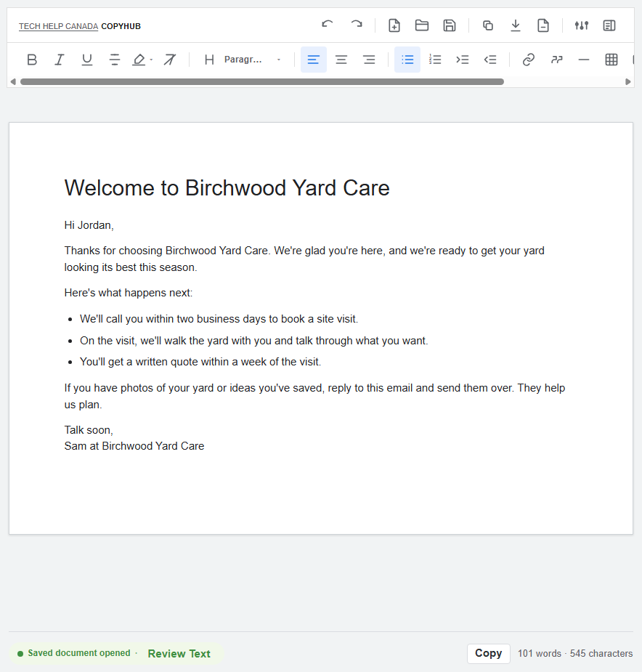Insert a link with the chain icon
The width and height of the screenshot is (642, 672).
click(x=529, y=60)
